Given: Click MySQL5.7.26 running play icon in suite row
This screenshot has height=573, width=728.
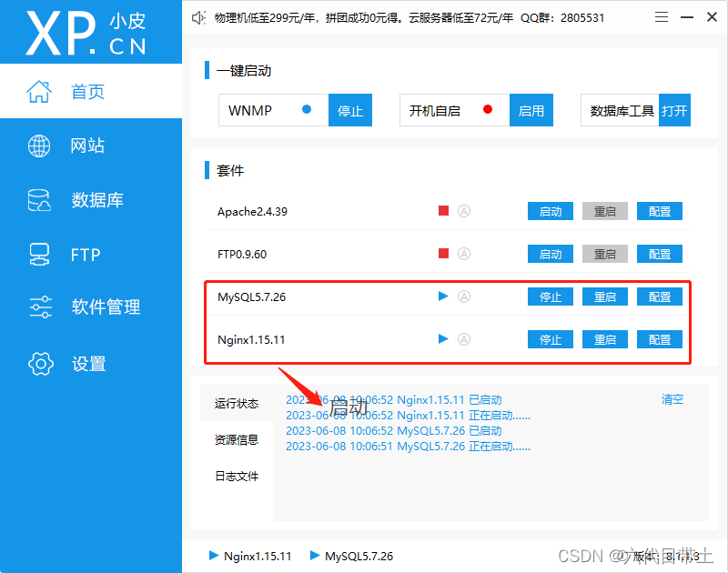Looking at the screenshot, I should (x=443, y=296).
